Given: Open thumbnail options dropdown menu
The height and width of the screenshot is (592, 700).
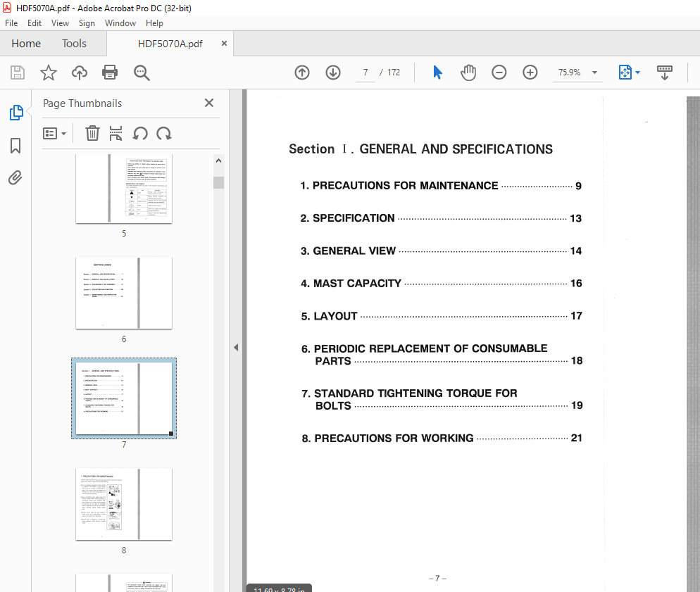Looking at the screenshot, I should (x=54, y=133).
